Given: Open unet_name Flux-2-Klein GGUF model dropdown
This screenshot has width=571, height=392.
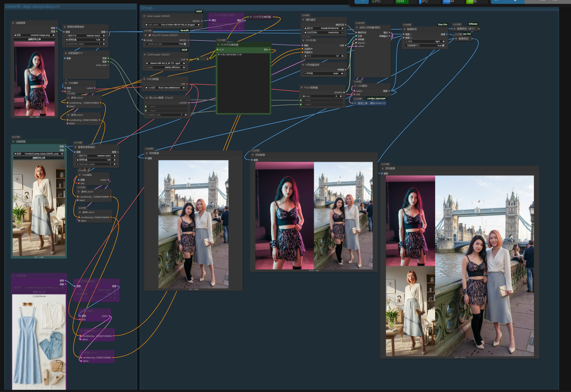Looking at the screenshot, I should (172, 25).
